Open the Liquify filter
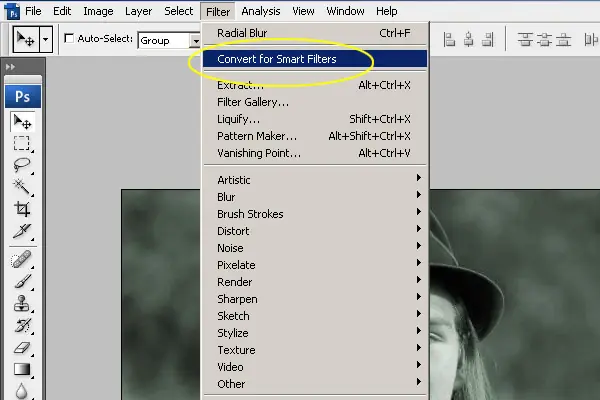 click(315, 119)
